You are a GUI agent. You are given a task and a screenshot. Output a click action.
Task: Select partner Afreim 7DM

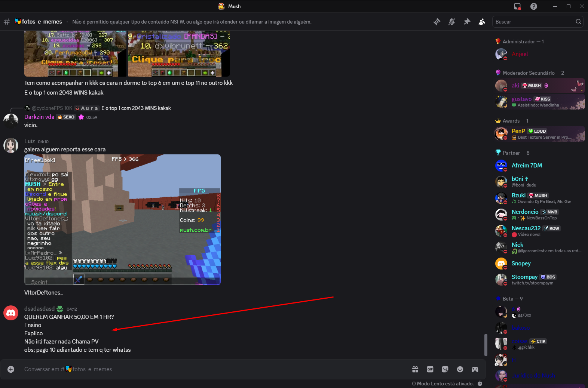point(540,166)
